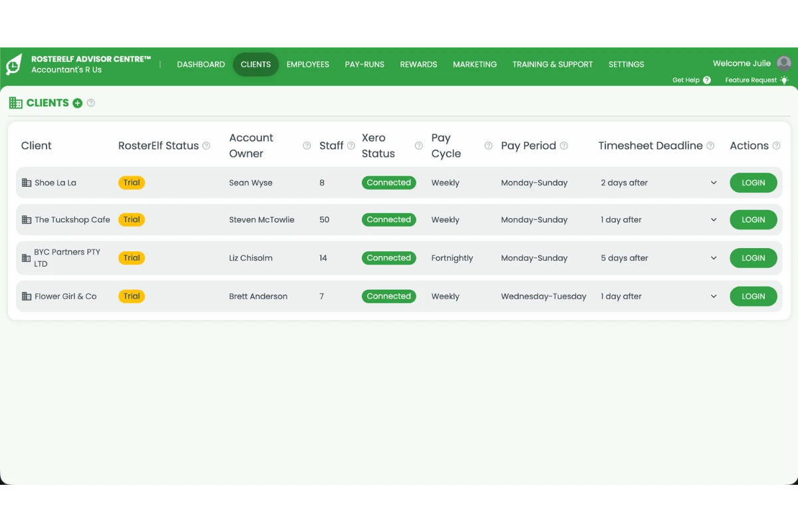
Task: Click account owner Steven McTowlie
Action: pos(261,220)
